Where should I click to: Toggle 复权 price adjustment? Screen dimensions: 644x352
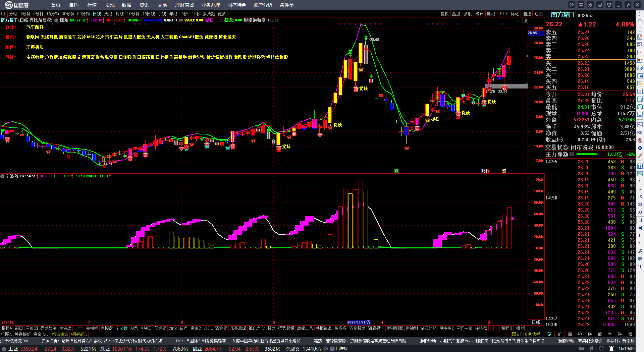pos(444,14)
